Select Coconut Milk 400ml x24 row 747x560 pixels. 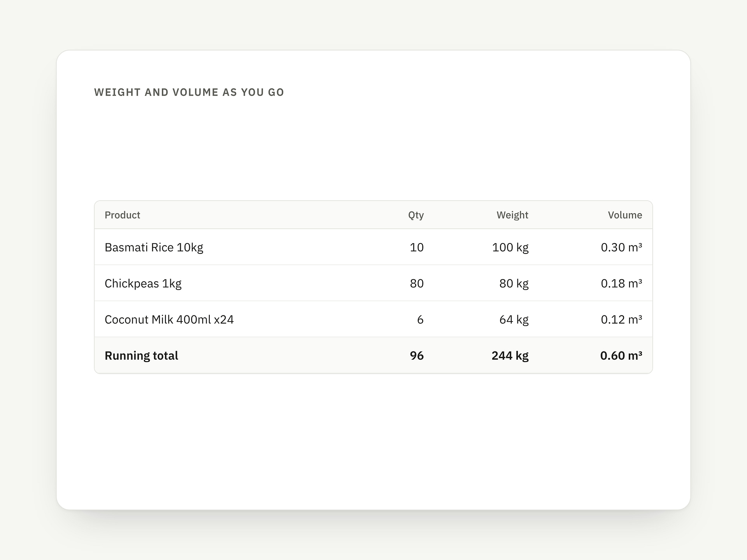[x=373, y=319]
